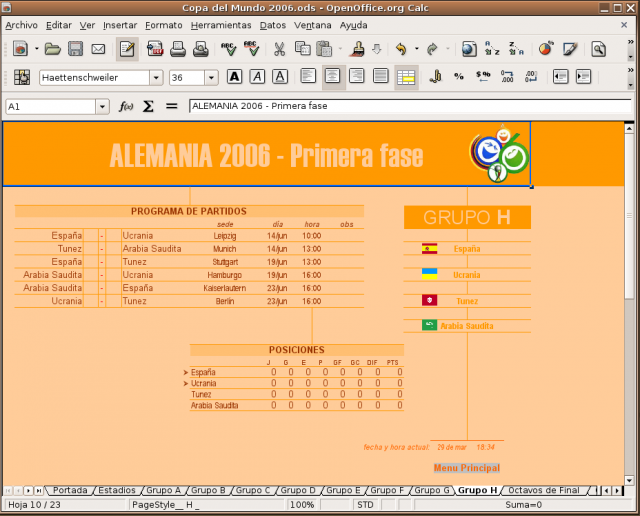The width and height of the screenshot is (640, 516).
Task: Save the document with floppy icon
Action: coord(76,49)
